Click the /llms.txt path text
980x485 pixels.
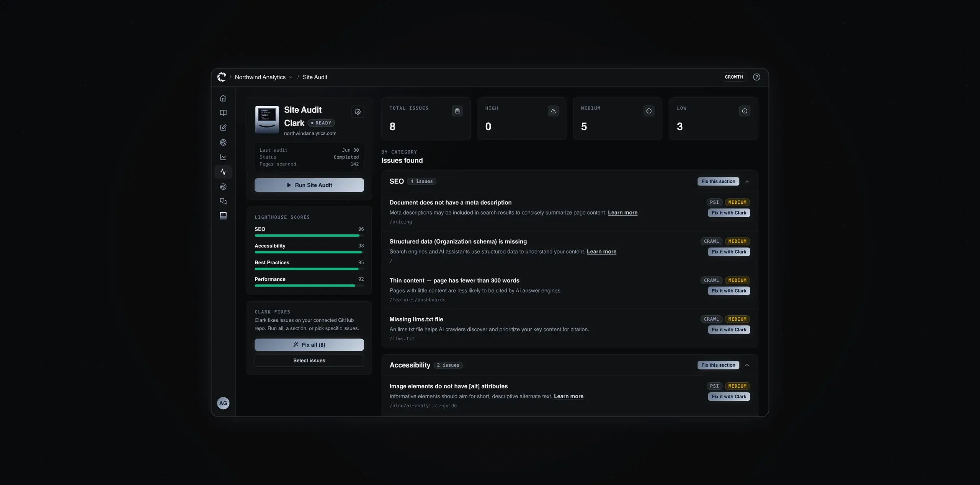coord(402,339)
